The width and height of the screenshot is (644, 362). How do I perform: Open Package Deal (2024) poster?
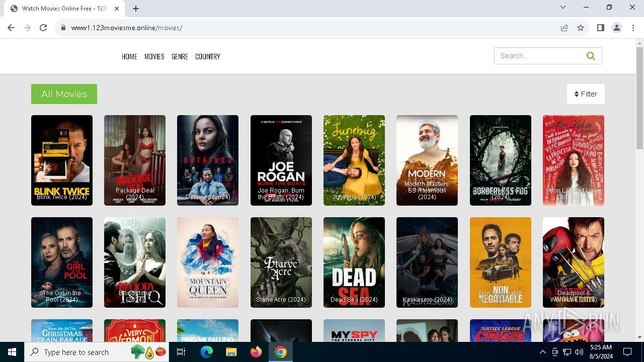coord(135,160)
